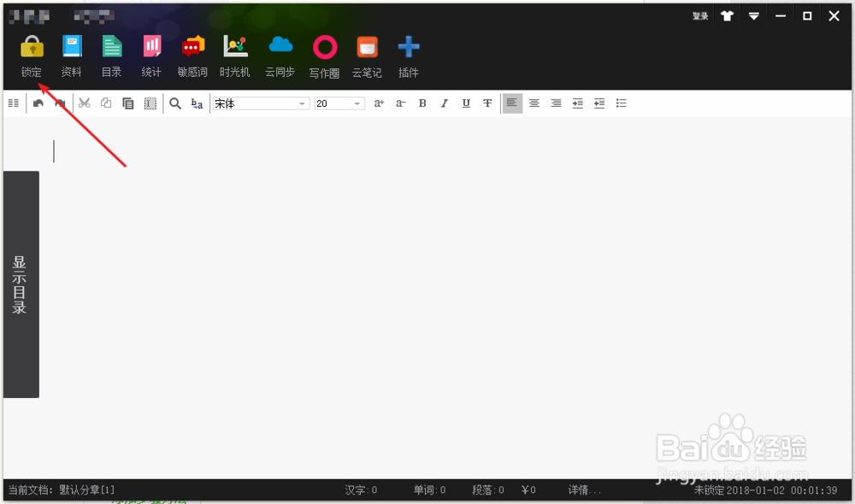Align text center

click(x=534, y=103)
